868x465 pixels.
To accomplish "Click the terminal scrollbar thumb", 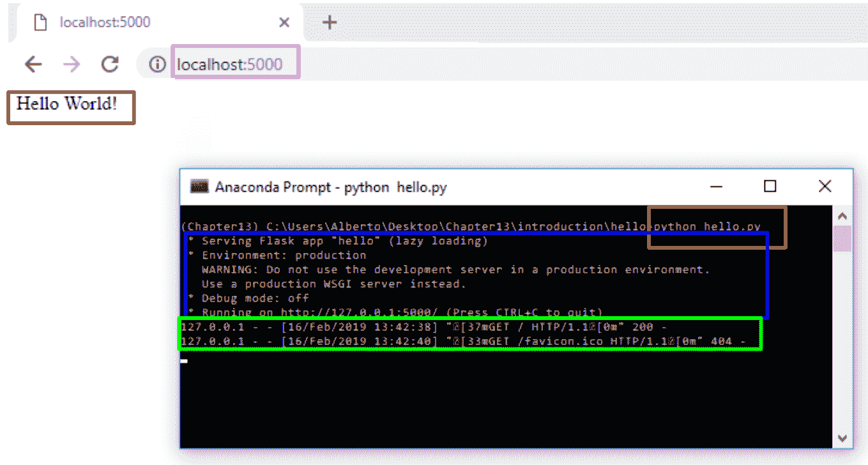I will coord(842,238).
